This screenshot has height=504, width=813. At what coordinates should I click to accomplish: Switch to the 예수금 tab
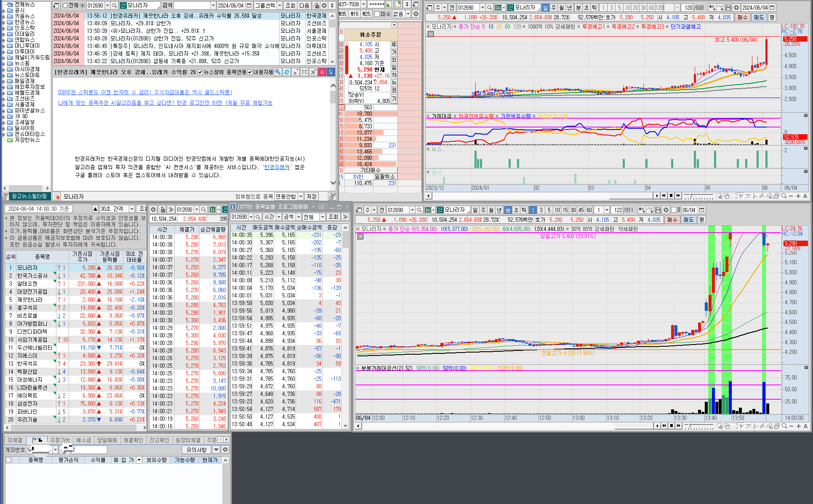point(83,440)
